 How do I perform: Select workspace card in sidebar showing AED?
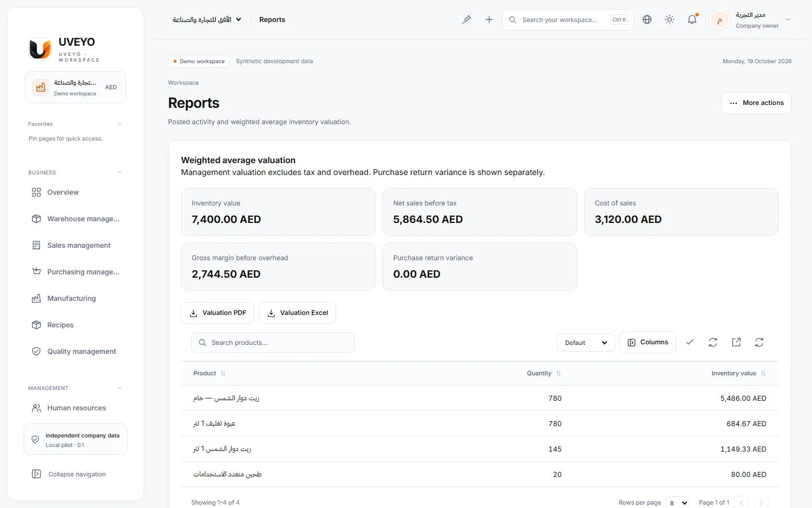point(76,87)
